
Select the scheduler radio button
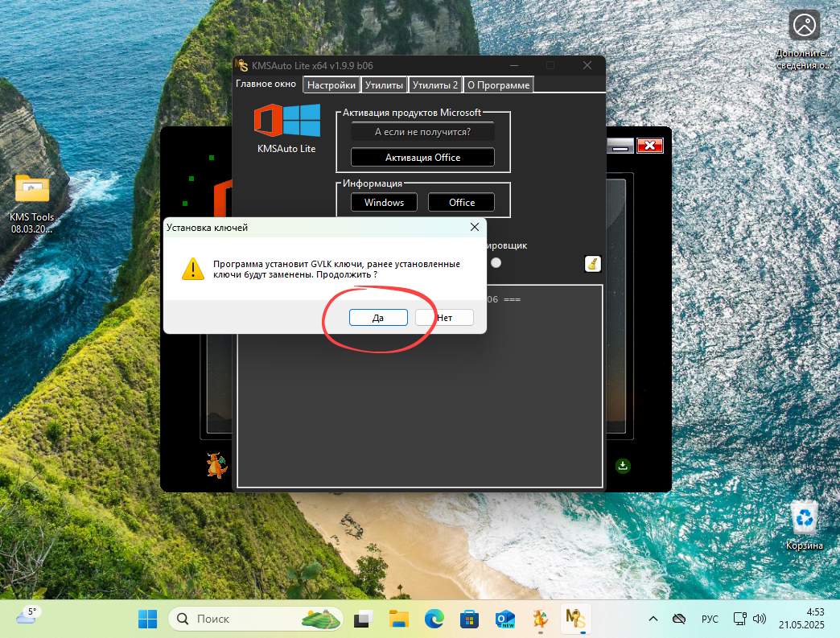(496, 261)
